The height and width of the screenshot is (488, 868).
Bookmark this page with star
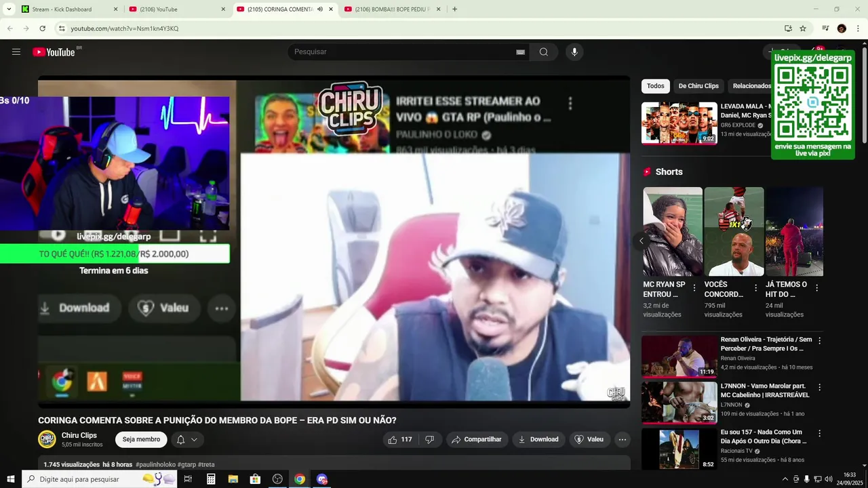coord(803,28)
